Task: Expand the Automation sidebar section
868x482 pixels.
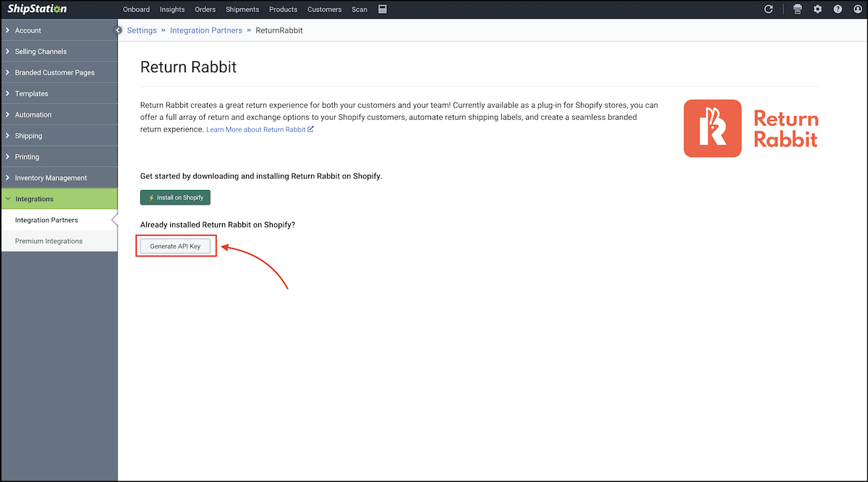Action: click(x=33, y=114)
